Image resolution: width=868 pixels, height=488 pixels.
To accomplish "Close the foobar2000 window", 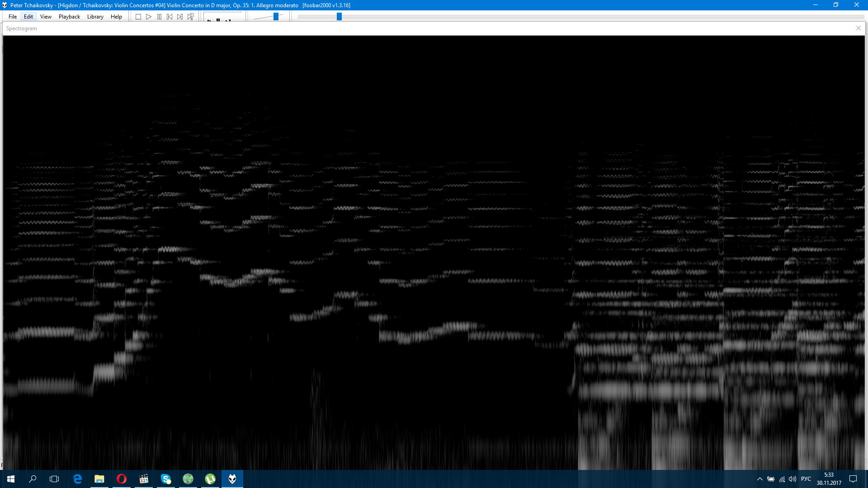I will [857, 5].
